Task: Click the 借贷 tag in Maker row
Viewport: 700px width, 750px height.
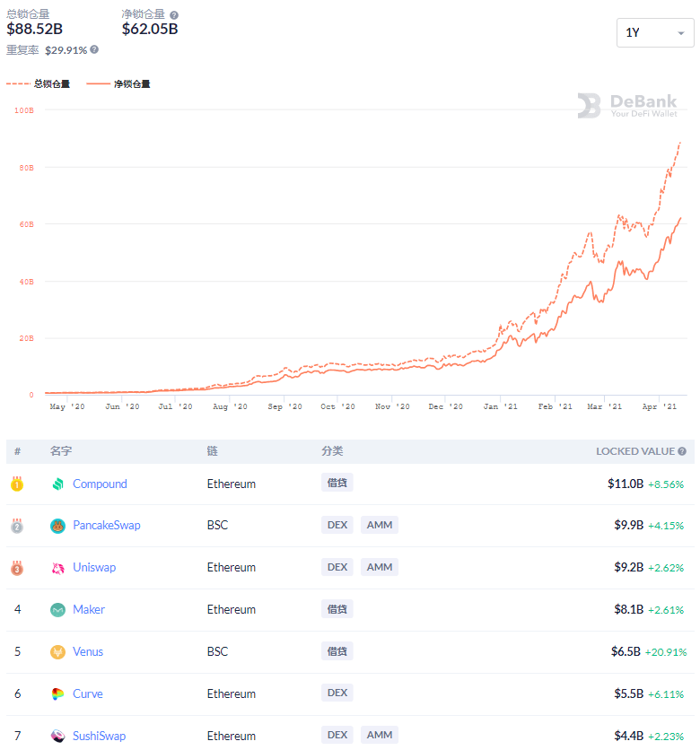Action: coord(337,609)
